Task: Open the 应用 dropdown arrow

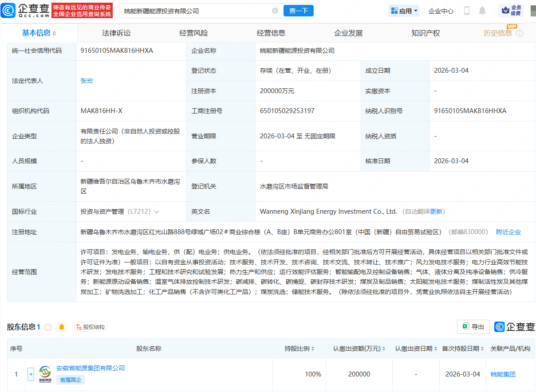Action: tap(416, 11)
